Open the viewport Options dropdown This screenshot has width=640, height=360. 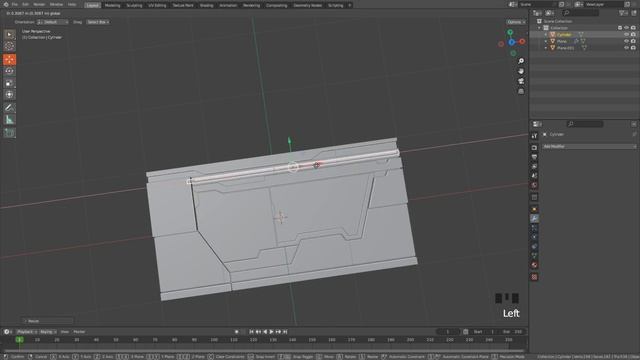pyautogui.click(x=516, y=22)
